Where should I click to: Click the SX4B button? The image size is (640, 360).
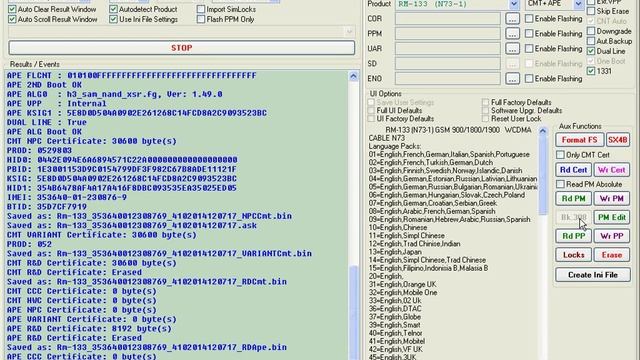(618, 140)
